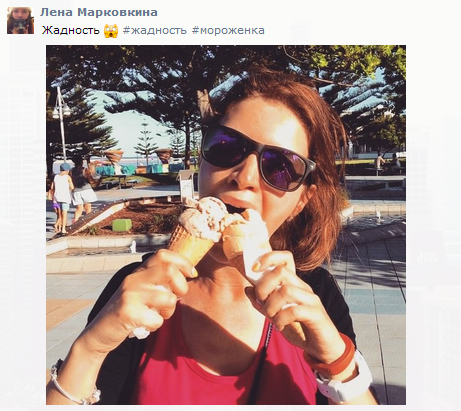Click the green cube in the garden bed
Image resolution: width=461 pixels, height=411 pixels.
coord(122,225)
